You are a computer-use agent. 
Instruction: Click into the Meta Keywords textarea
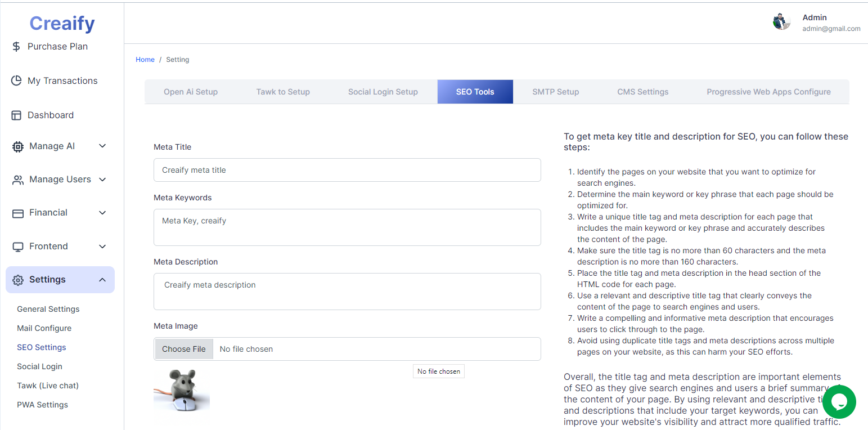pyautogui.click(x=347, y=227)
